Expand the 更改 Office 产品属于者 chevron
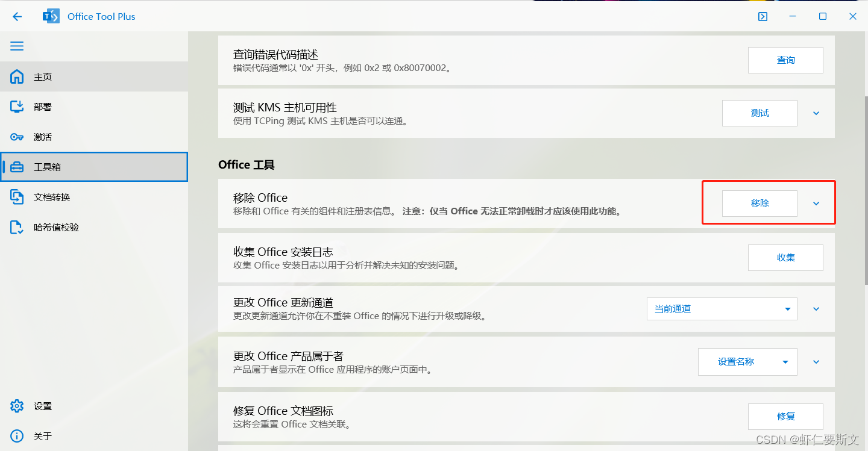The image size is (868, 451). coord(816,362)
